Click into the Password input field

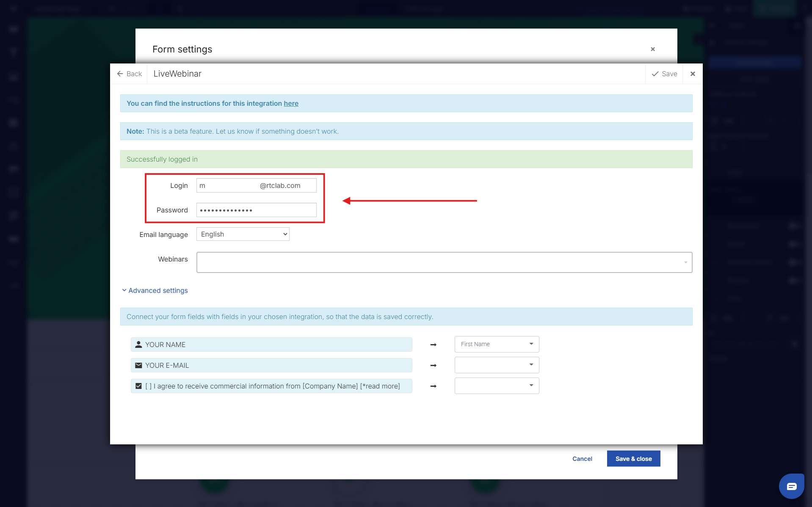256,210
